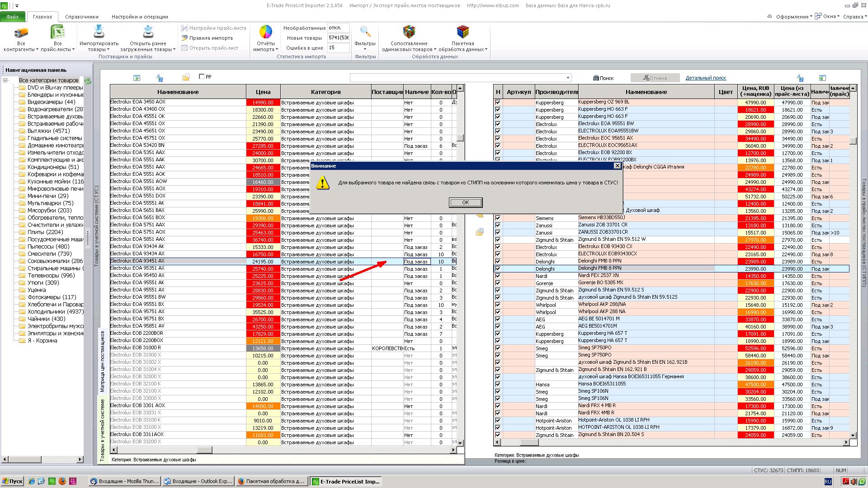
Task: Open the Справка dropdown menu
Action: pos(855,17)
